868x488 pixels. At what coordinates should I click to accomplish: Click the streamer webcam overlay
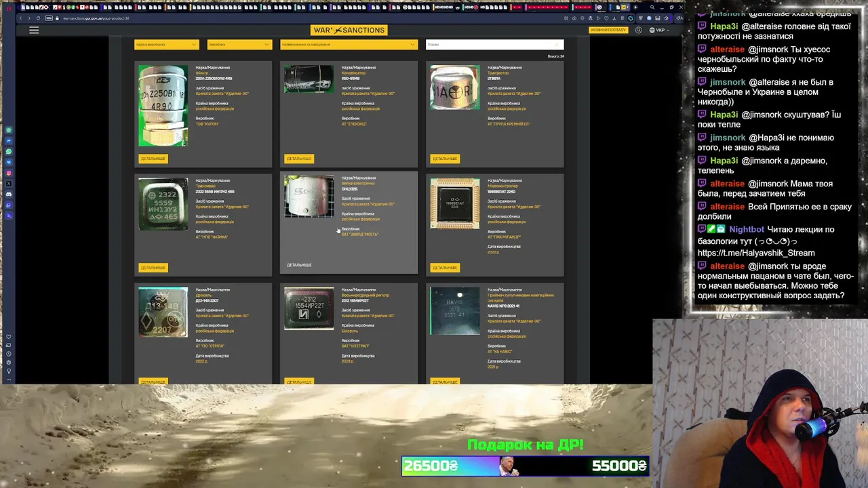point(760,403)
